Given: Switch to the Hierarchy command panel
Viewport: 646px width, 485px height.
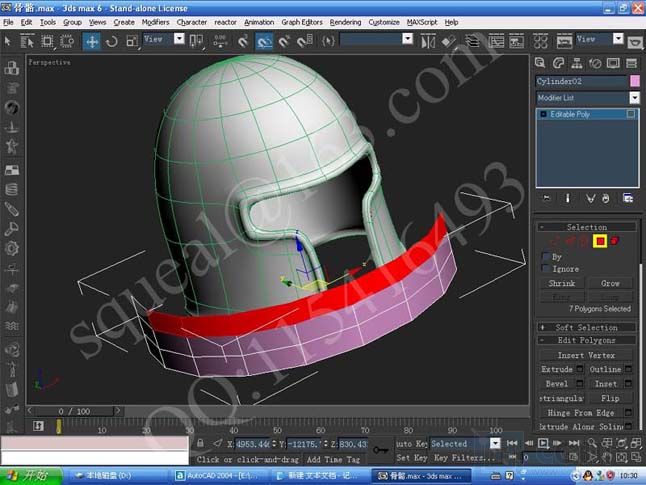Looking at the screenshot, I should [x=577, y=63].
